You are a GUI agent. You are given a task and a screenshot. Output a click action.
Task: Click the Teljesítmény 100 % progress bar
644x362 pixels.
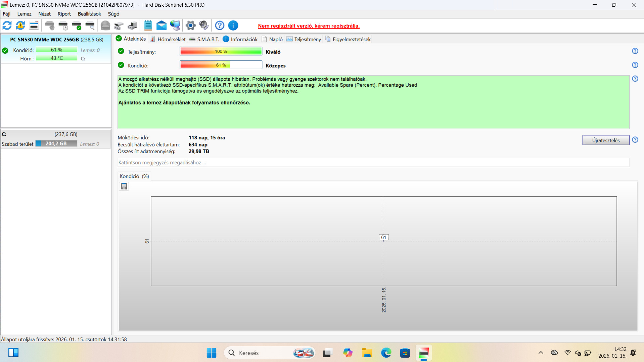pos(221,51)
